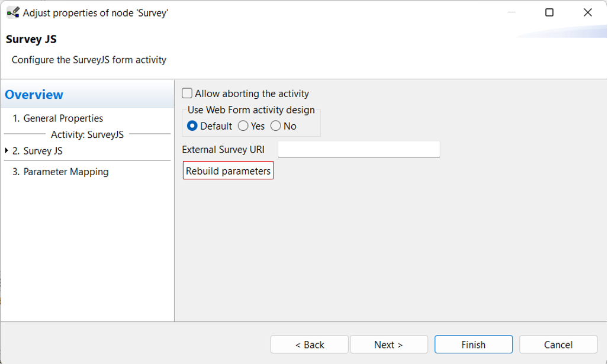Screen dimensions: 608x364
Task: Proceed with the Next > button
Action: tap(388, 344)
